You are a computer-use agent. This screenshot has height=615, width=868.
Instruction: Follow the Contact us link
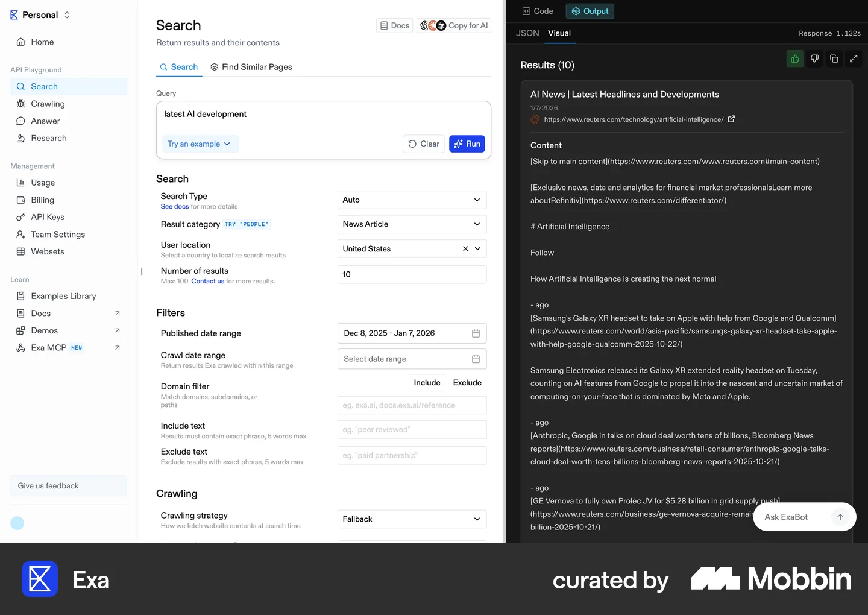[x=208, y=282]
